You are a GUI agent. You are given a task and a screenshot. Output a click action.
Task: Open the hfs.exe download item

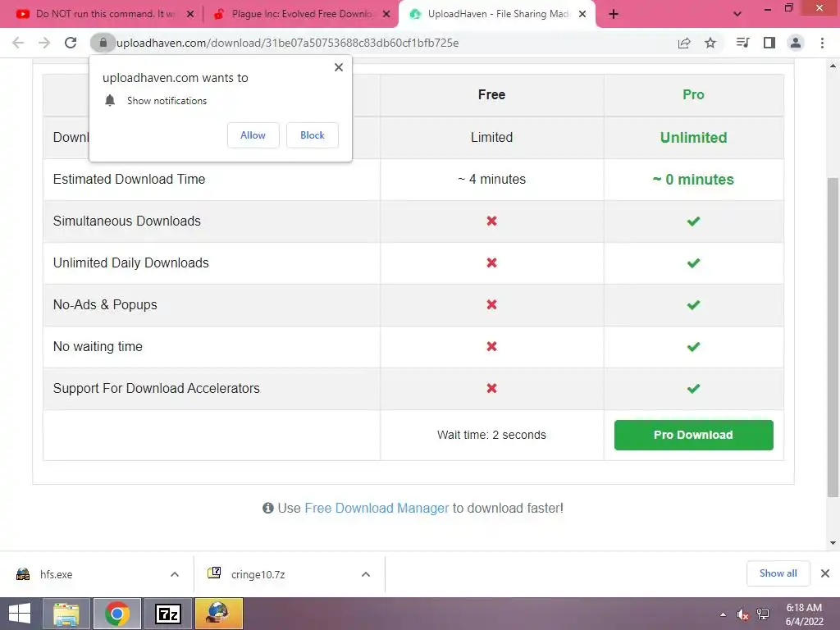(80, 574)
